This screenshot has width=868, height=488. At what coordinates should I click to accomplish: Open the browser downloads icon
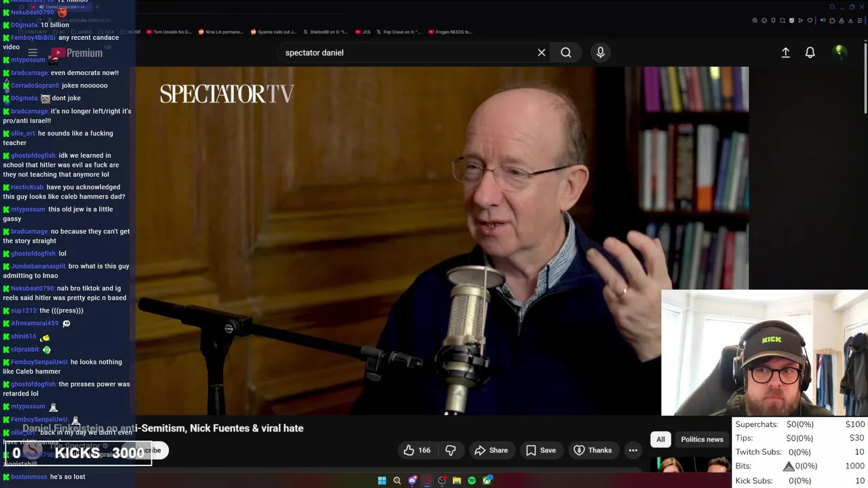point(850,20)
